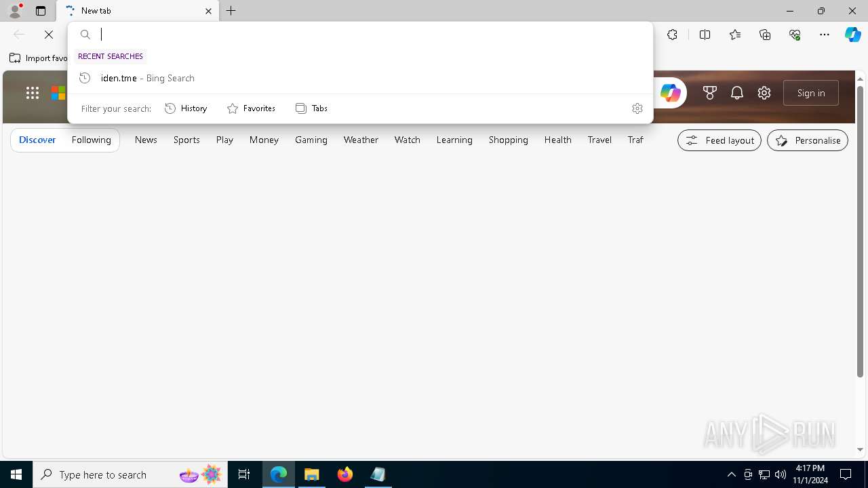Click the page vertical scrollbar
Screen dimensions: 868x488
[x=860, y=230]
